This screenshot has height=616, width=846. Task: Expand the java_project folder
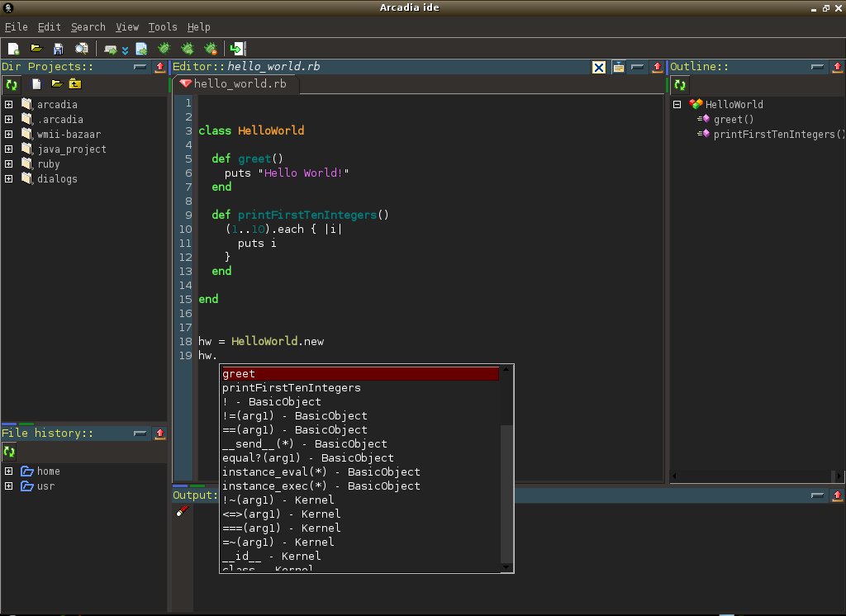click(x=8, y=149)
